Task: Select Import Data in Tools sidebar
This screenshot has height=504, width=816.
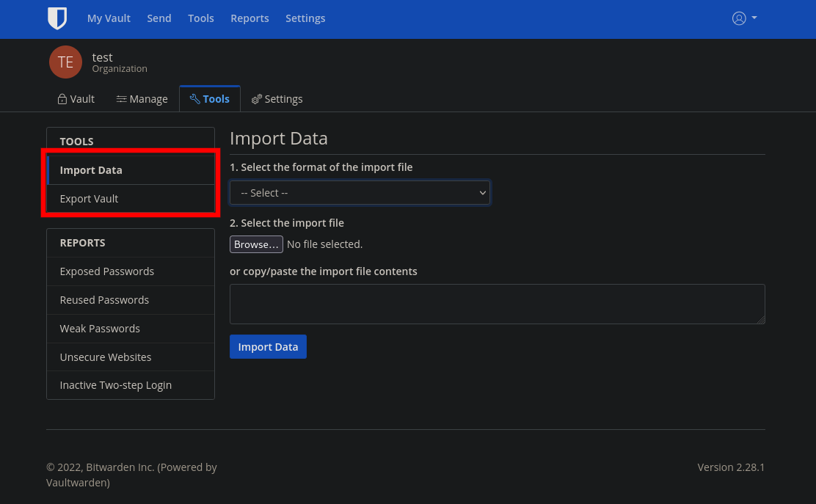Action: coord(131,170)
